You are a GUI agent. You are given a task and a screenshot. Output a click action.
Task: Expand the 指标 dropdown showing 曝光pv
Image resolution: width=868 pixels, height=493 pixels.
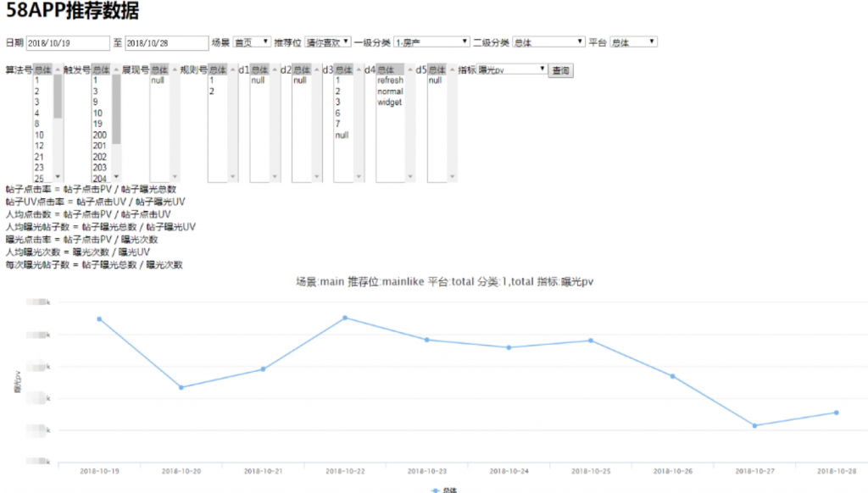tap(513, 69)
